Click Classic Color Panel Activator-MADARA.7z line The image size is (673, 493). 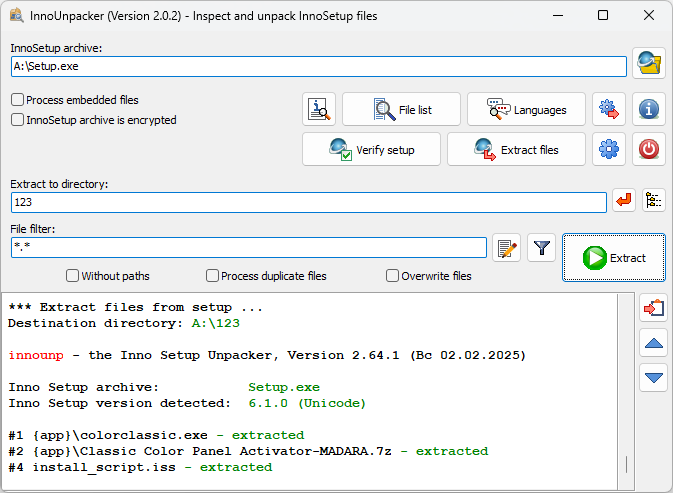(x=248, y=451)
